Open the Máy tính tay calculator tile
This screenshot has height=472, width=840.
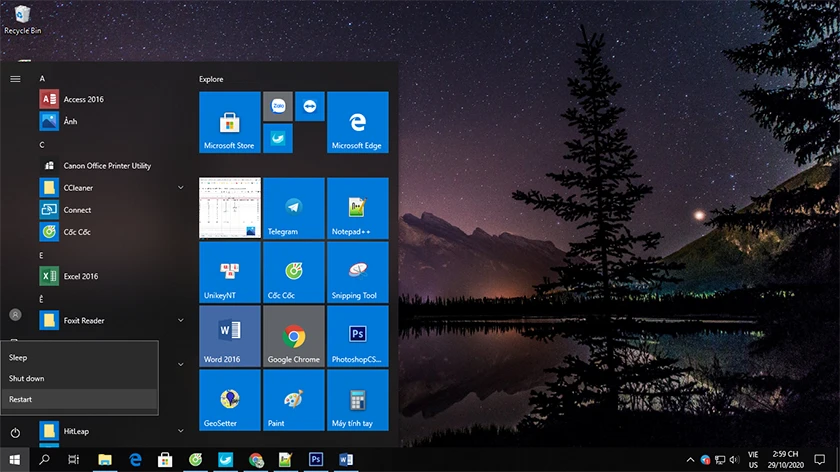pyautogui.click(x=358, y=400)
